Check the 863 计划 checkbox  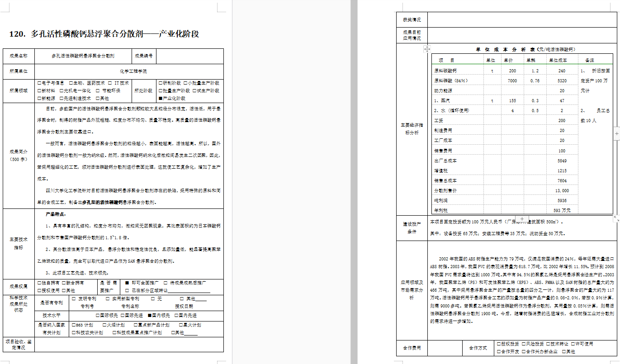74,325
